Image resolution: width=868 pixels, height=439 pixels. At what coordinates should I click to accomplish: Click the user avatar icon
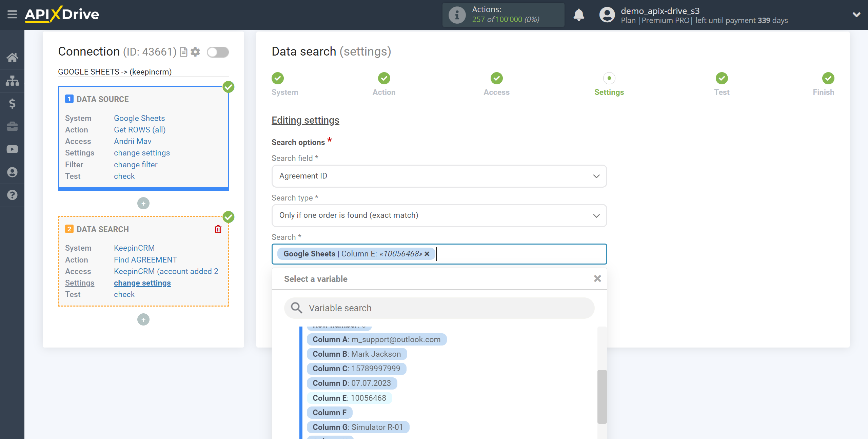(x=607, y=15)
